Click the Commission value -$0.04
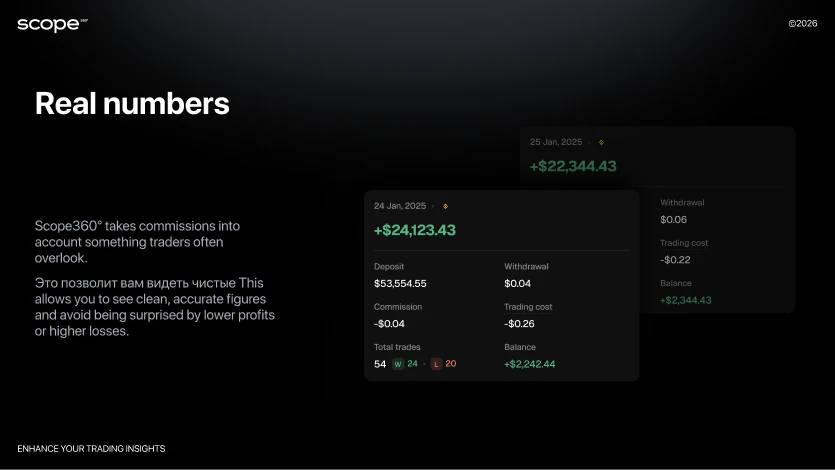The height and width of the screenshot is (470, 835). pos(390,323)
